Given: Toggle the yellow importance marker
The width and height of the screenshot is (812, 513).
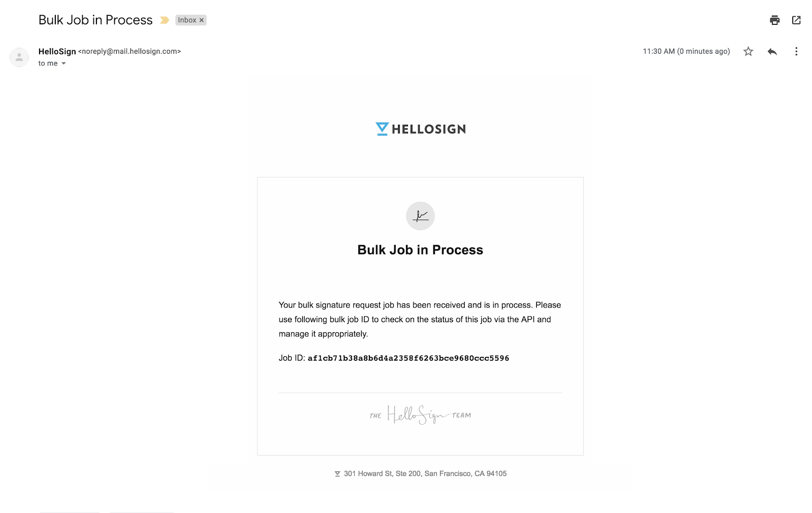Looking at the screenshot, I should click(164, 20).
